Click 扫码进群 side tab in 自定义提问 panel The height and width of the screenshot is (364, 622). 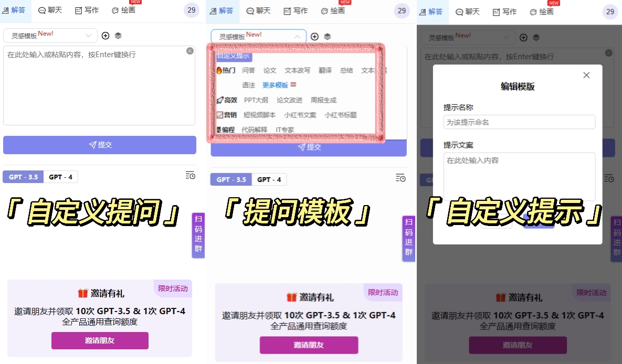198,235
